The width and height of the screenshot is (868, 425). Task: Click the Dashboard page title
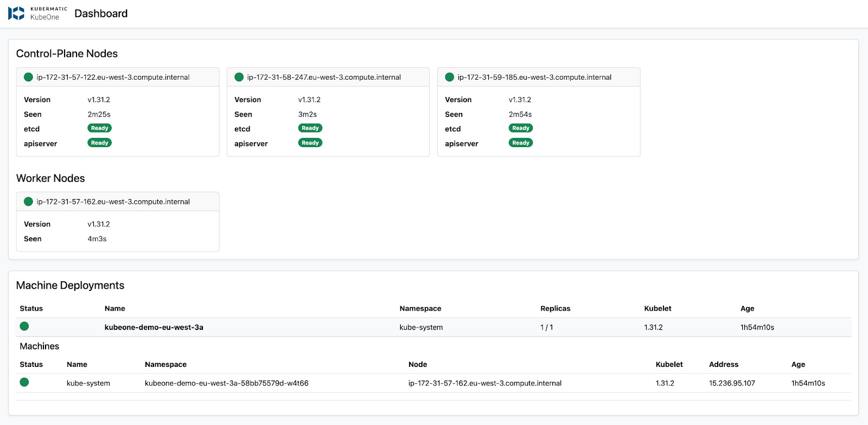(101, 14)
